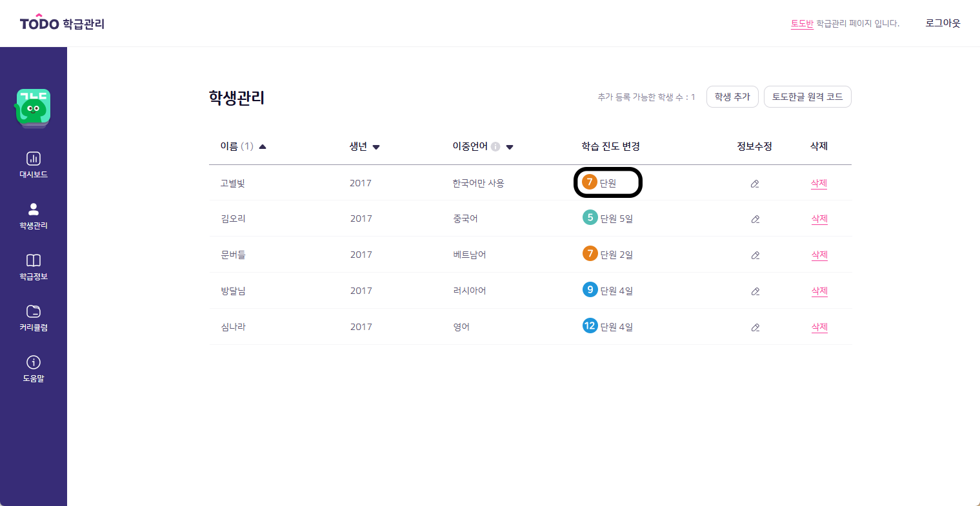Screen dimensions: 980x506
Task: Select the student name 심나라
Action: point(234,327)
